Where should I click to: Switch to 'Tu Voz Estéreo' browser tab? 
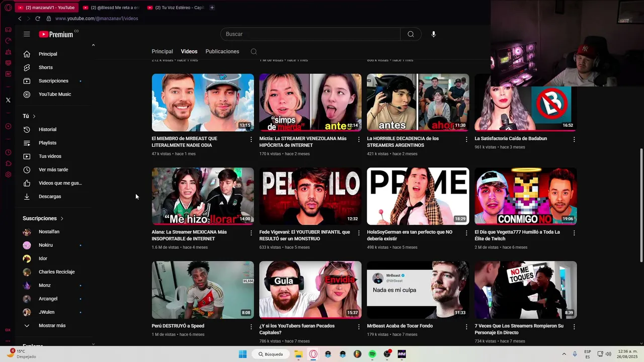pyautogui.click(x=176, y=8)
